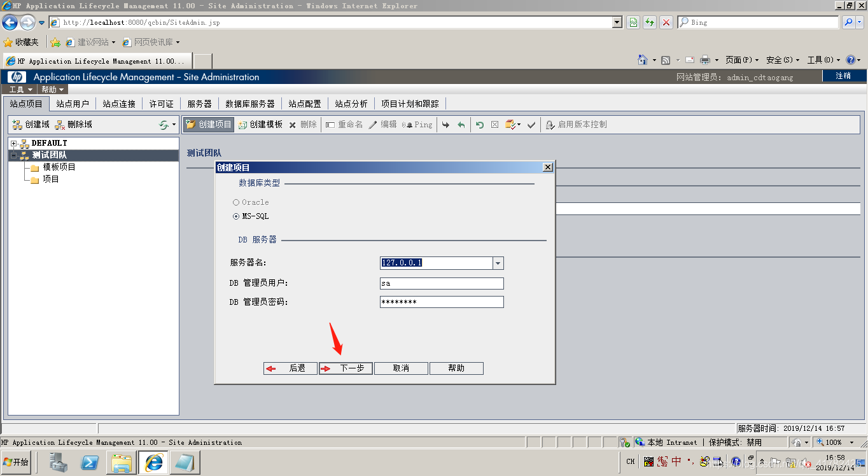This screenshot has width=868, height=476.
Task: Switch to the 站点用户 tab
Action: tap(73, 104)
